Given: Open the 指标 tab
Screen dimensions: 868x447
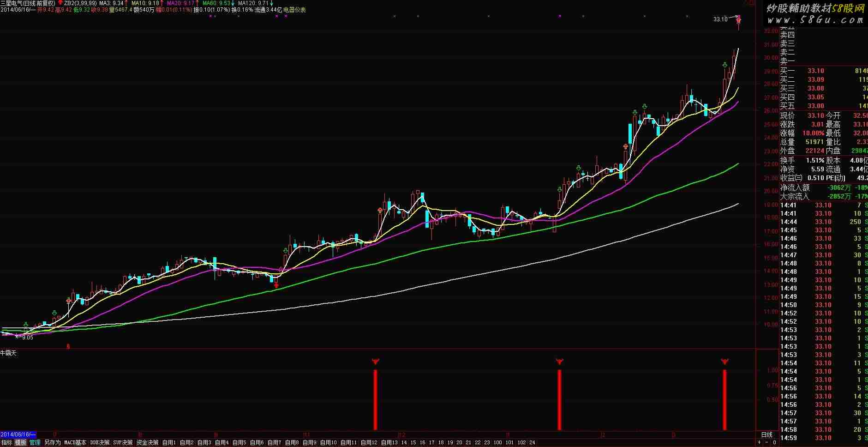Looking at the screenshot, I should pos(6,442).
